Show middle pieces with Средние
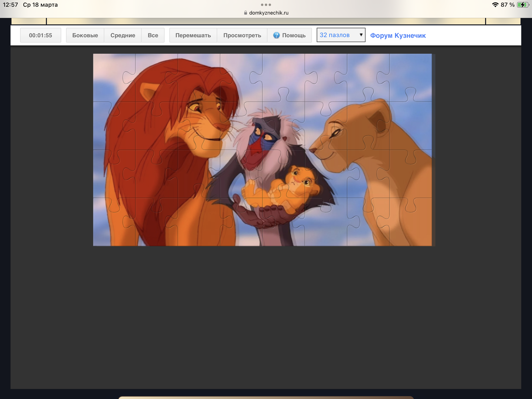Viewport: 532px width, 399px height. tap(123, 35)
